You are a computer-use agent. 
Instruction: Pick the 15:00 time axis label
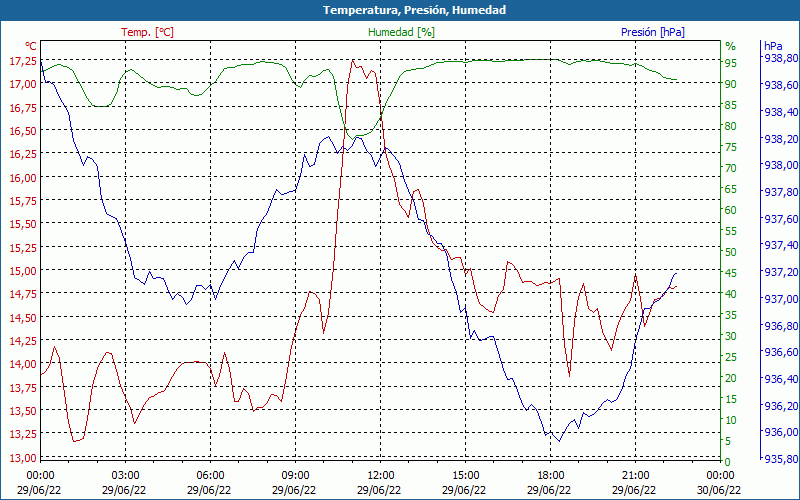[x=465, y=477]
